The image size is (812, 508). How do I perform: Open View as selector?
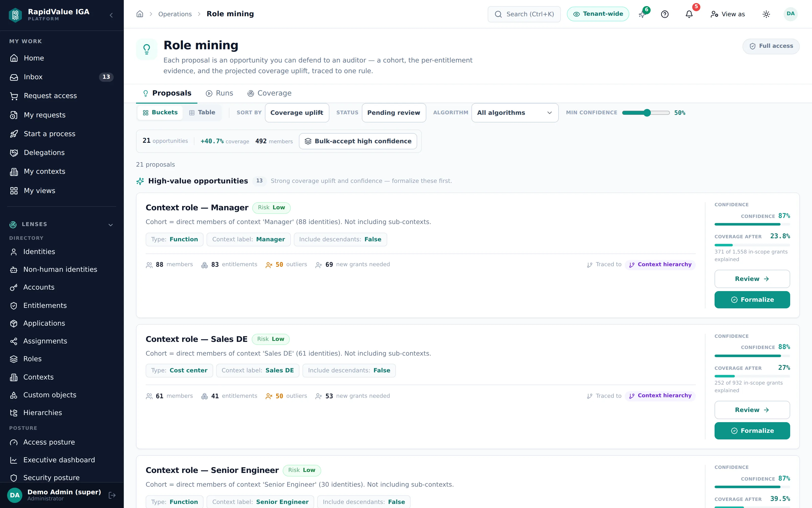[728, 14]
